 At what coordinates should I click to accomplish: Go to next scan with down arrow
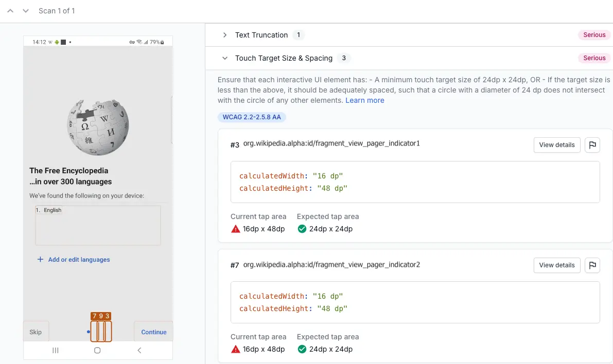click(25, 11)
